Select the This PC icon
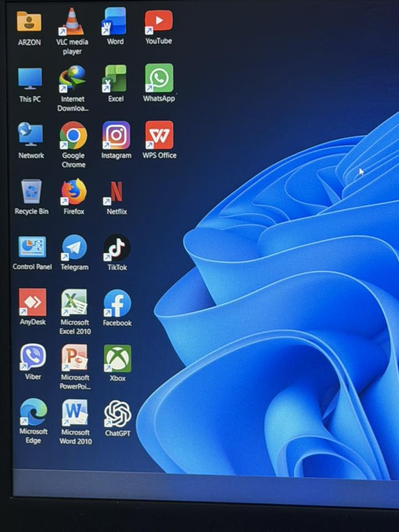 pyautogui.click(x=30, y=78)
